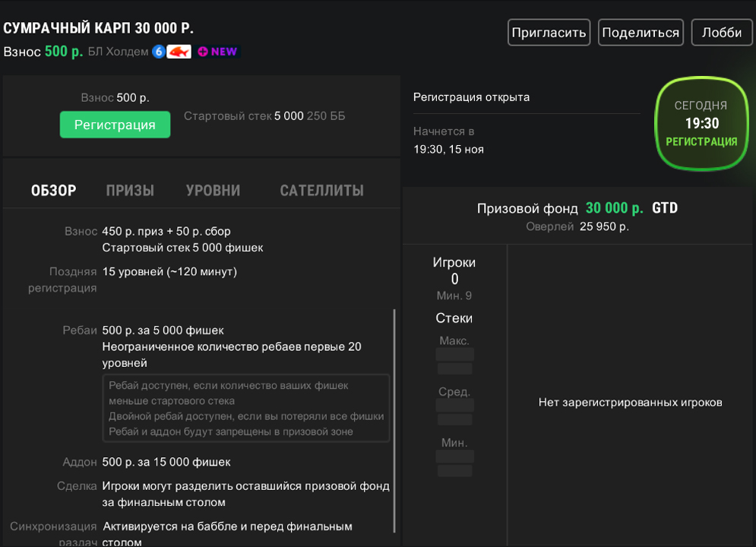Click the red carp fish icon
756x547 pixels.
coord(179,52)
